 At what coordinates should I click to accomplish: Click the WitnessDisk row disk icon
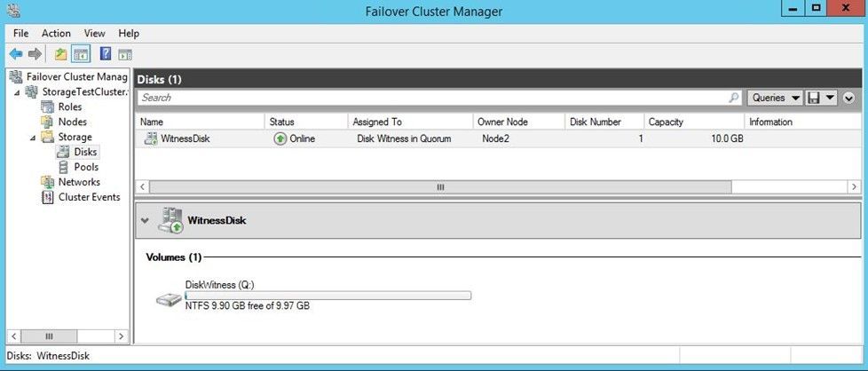tap(151, 138)
